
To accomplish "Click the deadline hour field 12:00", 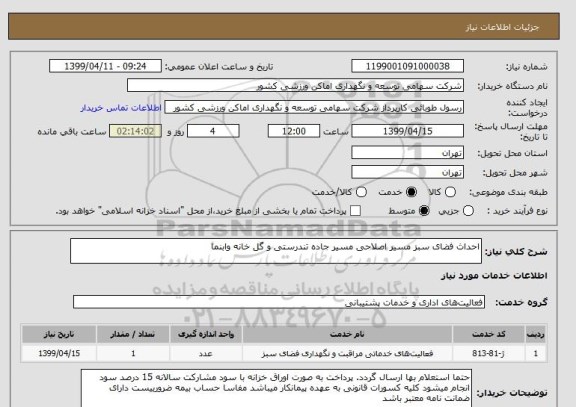I will click(294, 131).
